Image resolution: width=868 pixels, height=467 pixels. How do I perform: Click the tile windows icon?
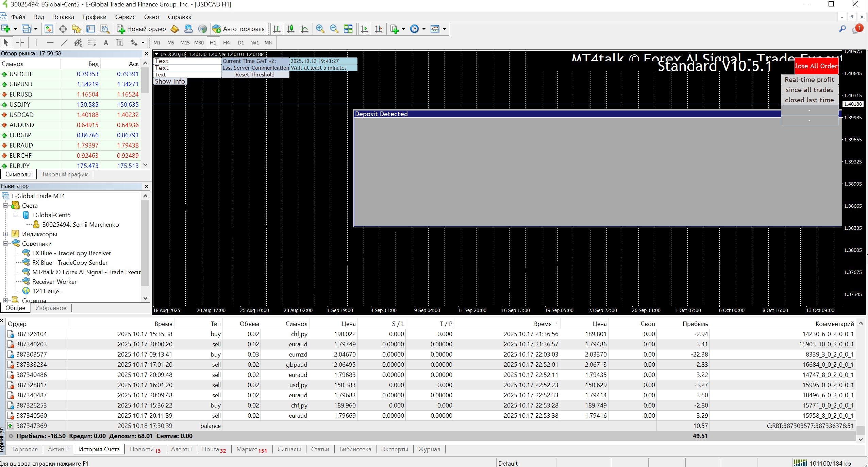(x=348, y=29)
